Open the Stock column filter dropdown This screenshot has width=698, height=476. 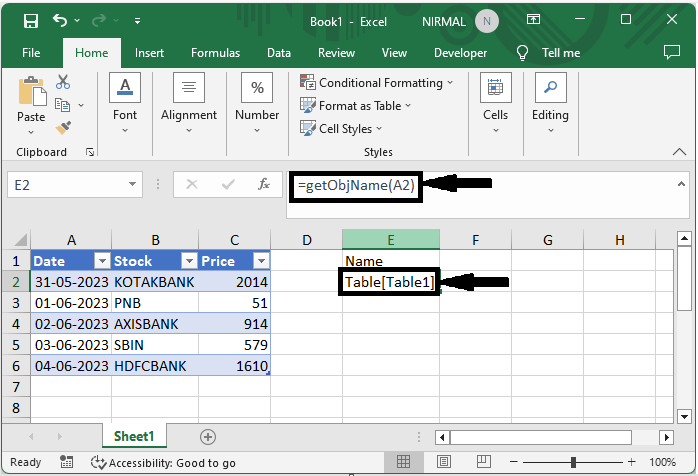[189, 261]
